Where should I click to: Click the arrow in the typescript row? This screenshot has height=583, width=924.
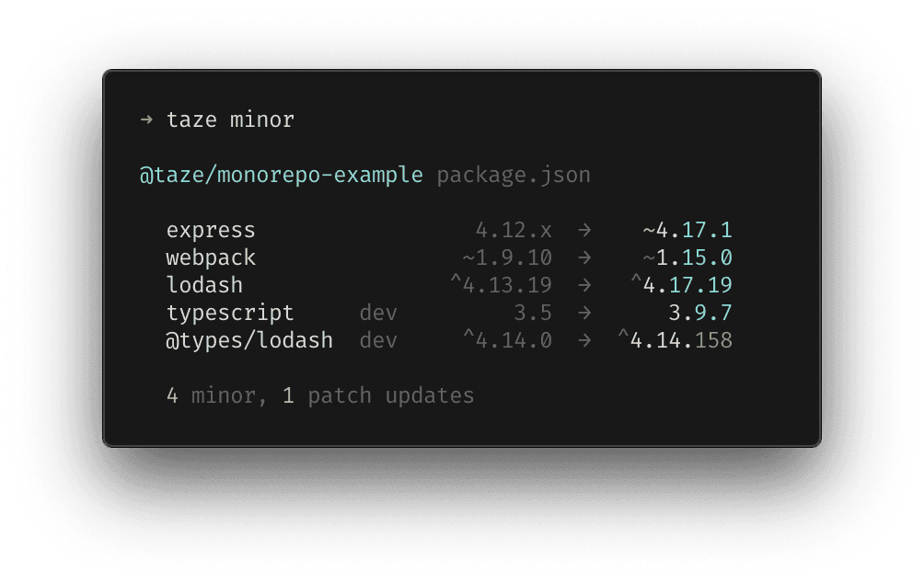click(584, 313)
